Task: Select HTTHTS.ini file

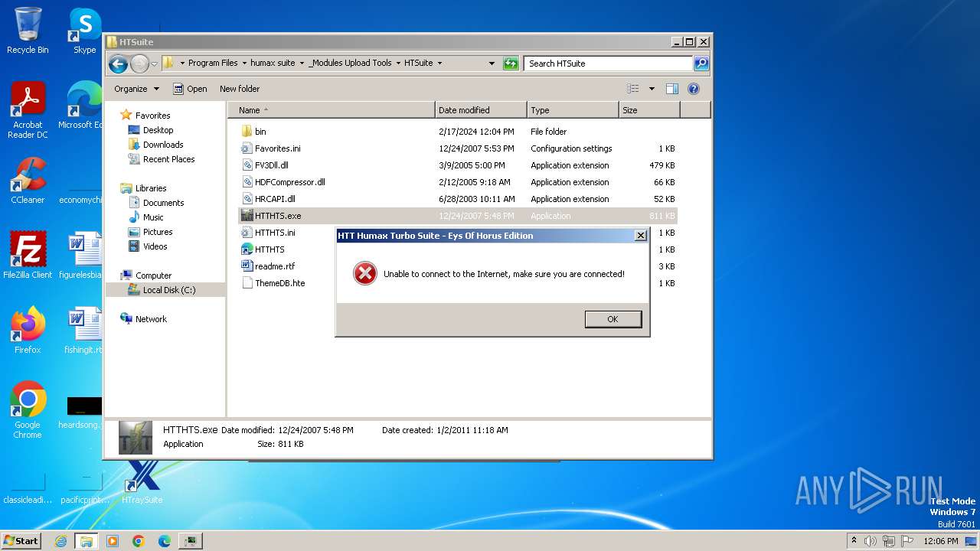Action: coord(275,233)
